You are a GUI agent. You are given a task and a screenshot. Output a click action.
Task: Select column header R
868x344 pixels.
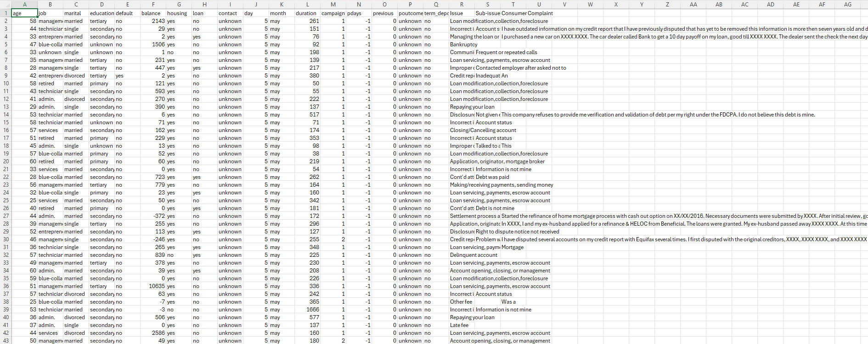coord(462,4)
